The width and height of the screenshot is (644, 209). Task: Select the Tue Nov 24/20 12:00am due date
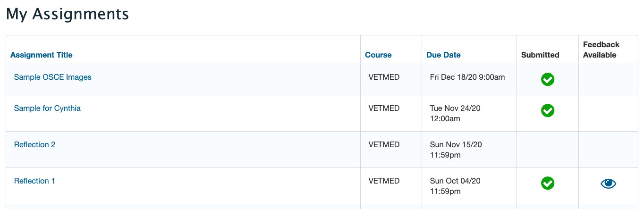click(x=455, y=113)
